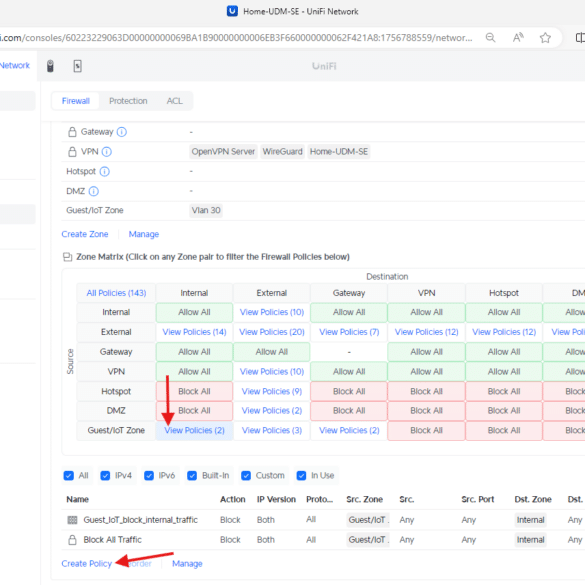The height and width of the screenshot is (585, 585).
Task: Click the info icon next to Hotspot
Action: pos(104,172)
